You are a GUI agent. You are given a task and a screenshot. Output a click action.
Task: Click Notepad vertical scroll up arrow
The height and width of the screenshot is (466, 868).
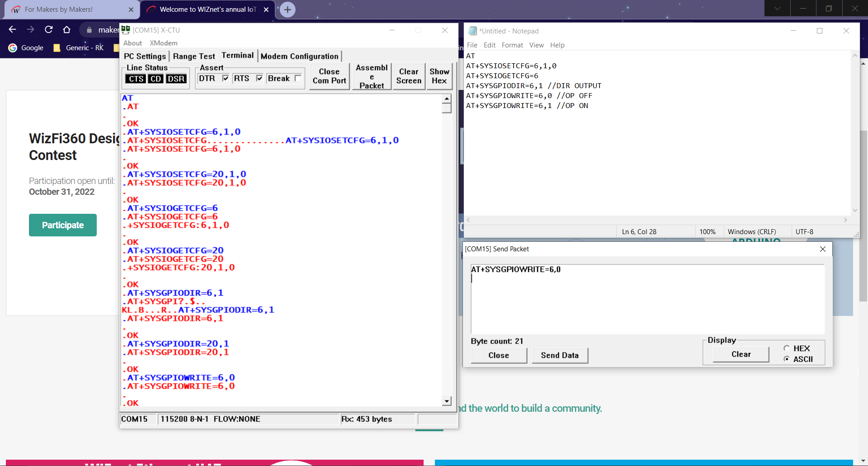tap(855, 56)
